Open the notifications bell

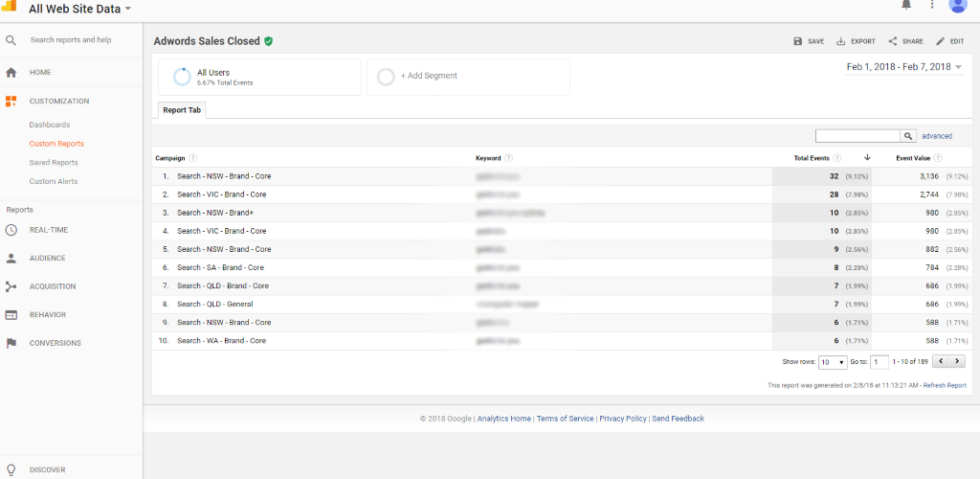pyautogui.click(x=906, y=5)
